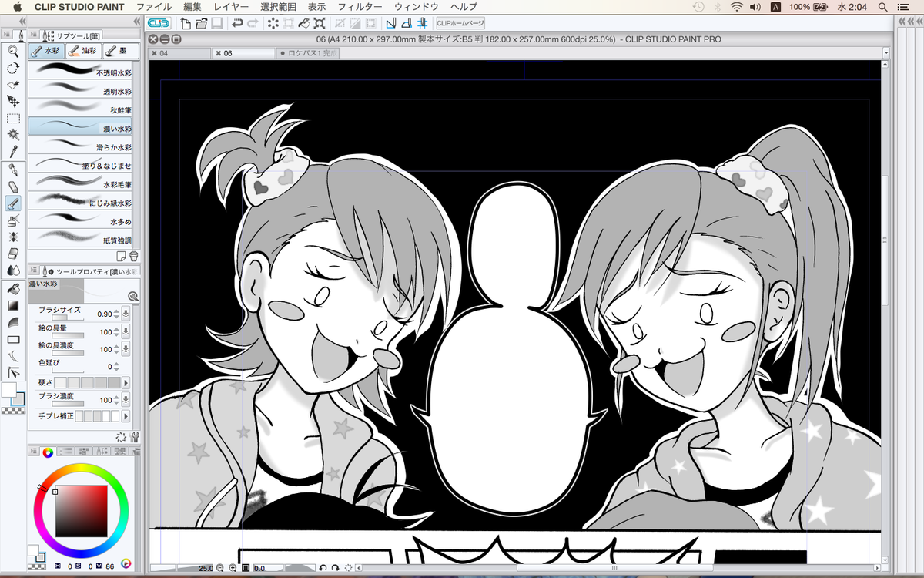Toggle Snap to ruler in toolbar

pos(391,23)
